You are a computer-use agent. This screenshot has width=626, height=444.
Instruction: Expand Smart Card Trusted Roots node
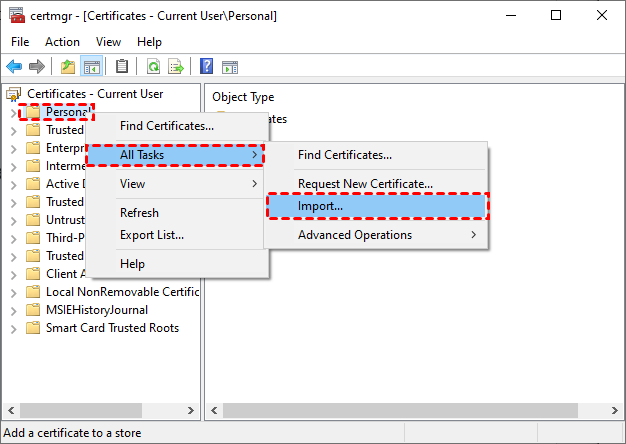[13, 329]
